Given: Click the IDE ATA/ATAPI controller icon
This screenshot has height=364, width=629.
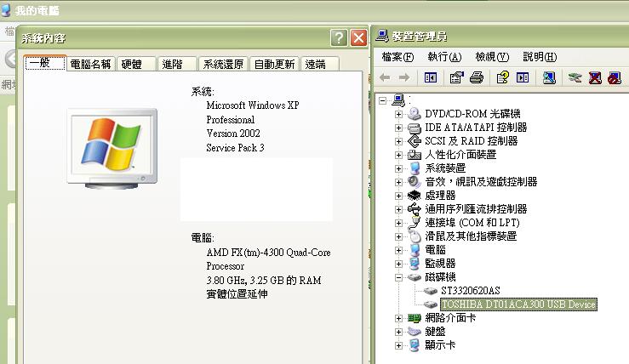Looking at the screenshot, I should pos(414,128).
